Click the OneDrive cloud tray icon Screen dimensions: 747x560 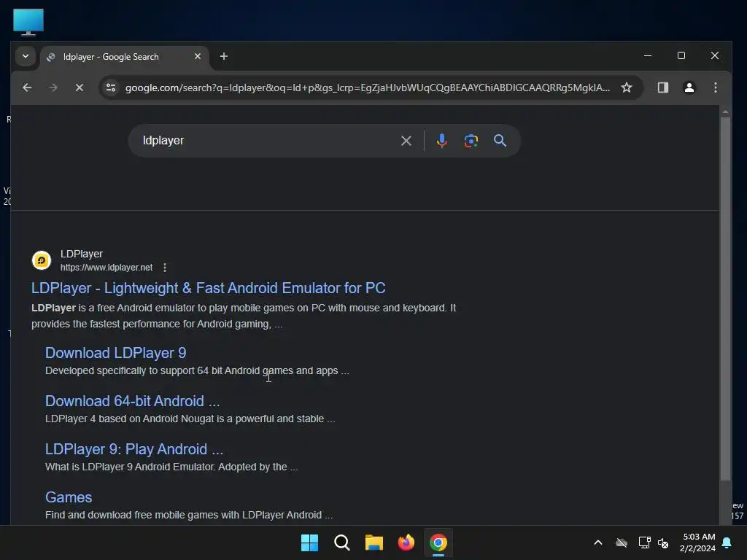click(622, 542)
